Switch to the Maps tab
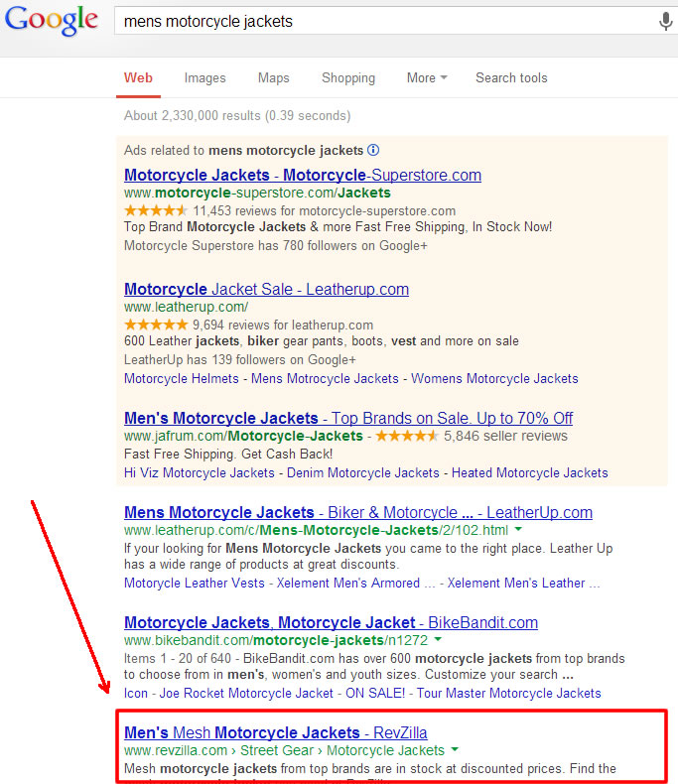This screenshot has width=678, height=784. pyautogui.click(x=274, y=78)
